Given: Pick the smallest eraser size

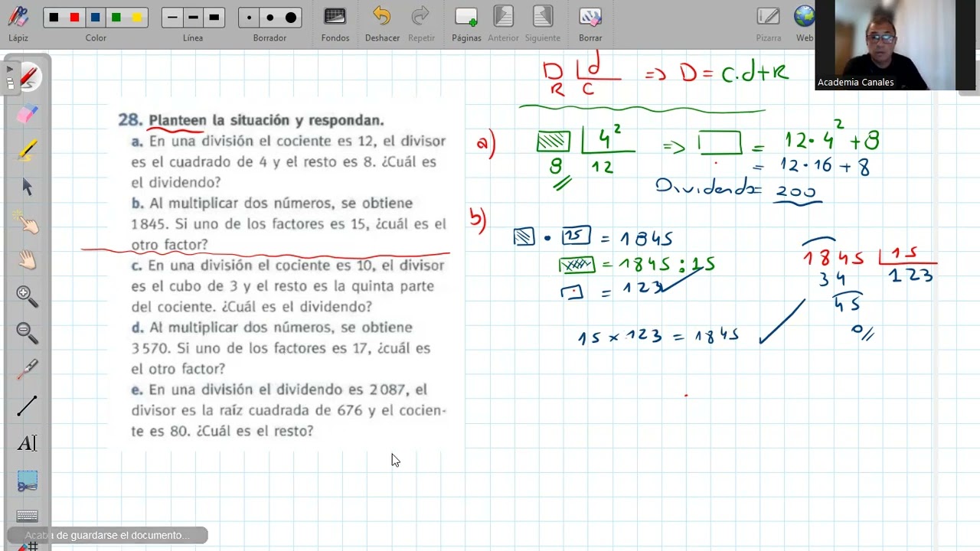Looking at the screenshot, I should tap(249, 17).
